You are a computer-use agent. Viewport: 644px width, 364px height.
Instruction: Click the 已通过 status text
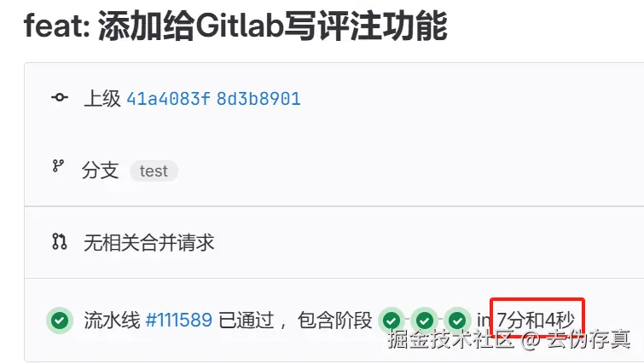click(247, 320)
